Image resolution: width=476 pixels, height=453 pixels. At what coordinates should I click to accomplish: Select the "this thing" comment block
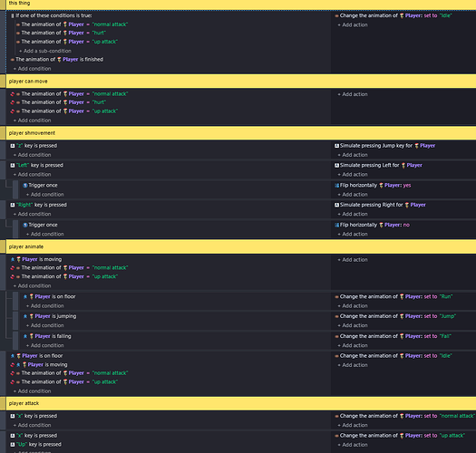tap(241, 5)
